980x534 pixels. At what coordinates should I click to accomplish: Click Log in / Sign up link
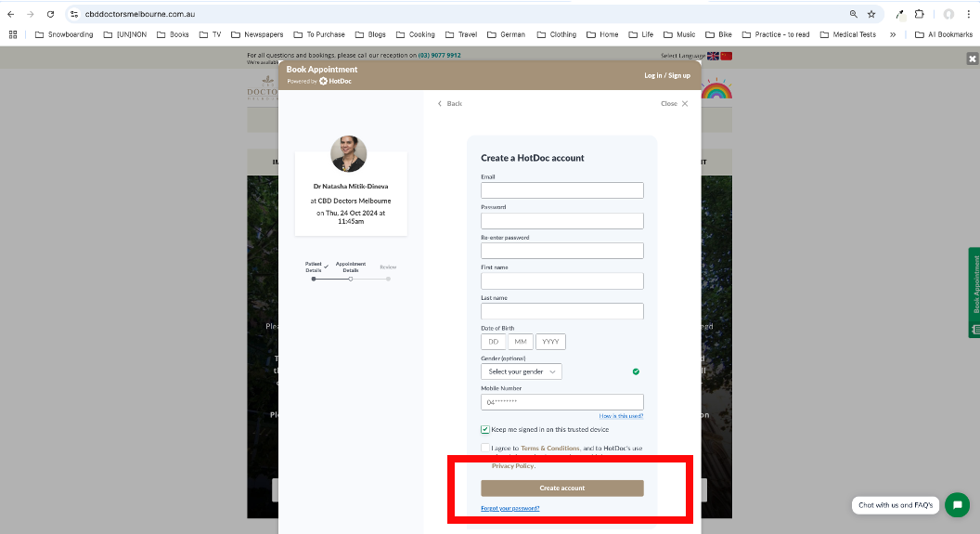click(667, 75)
